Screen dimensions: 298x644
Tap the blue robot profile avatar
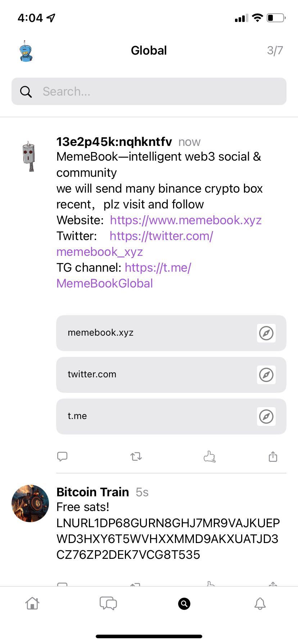(x=26, y=51)
